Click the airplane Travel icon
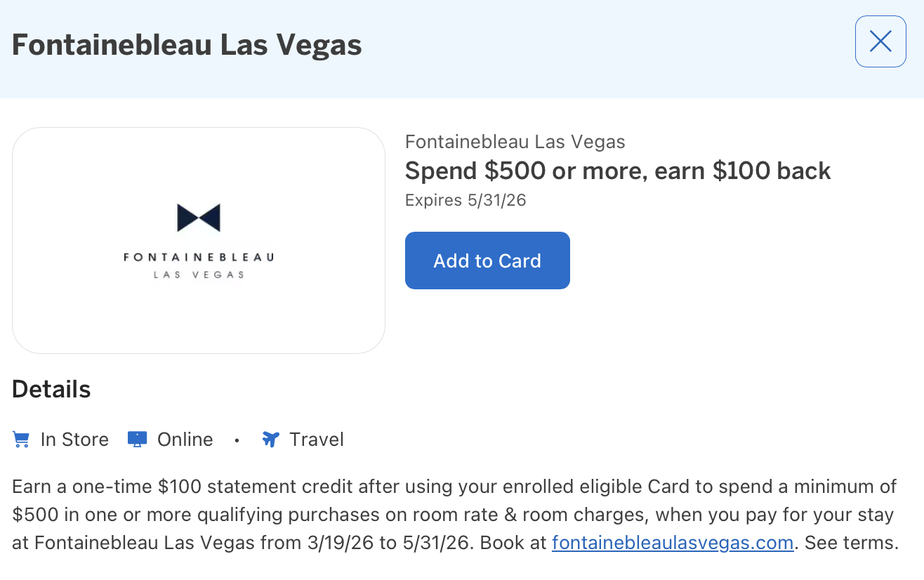The height and width of the screenshot is (580, 924). tap(270, 439)
